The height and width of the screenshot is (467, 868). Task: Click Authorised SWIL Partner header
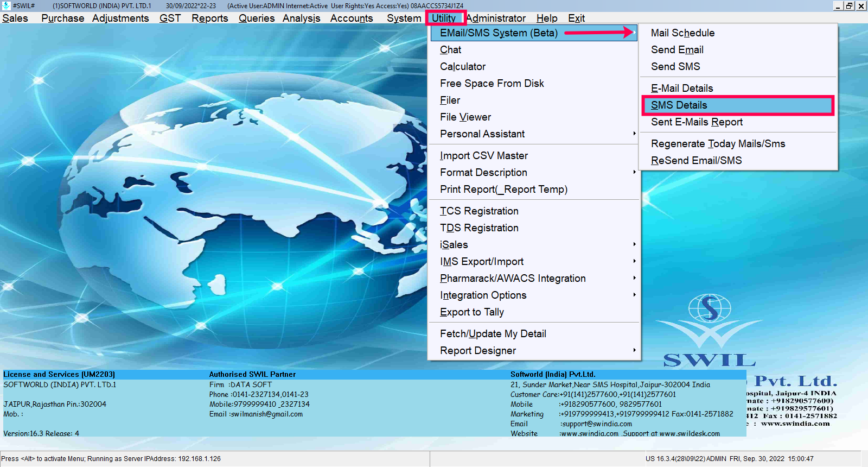coord(253,374)
